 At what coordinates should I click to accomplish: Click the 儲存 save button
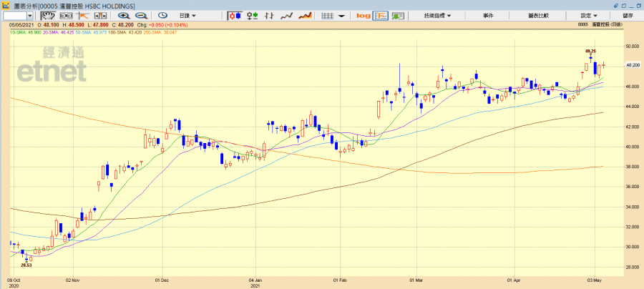point(628,15)
